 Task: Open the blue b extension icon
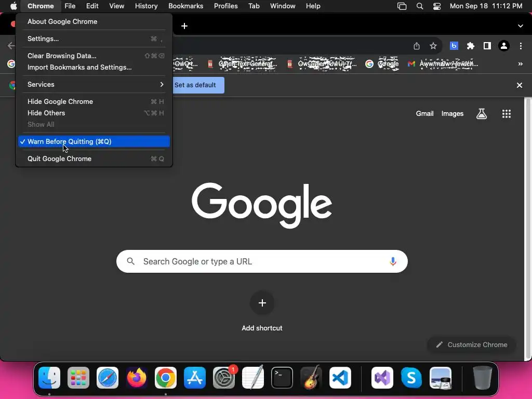tap(454, 46)
